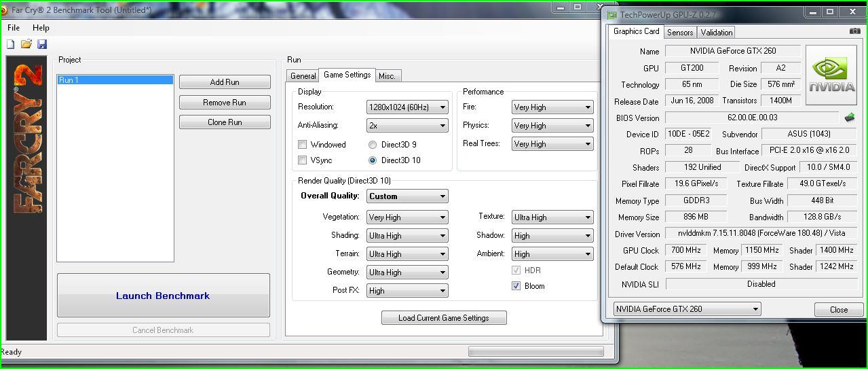
Task: Switch to the GPU-Z Graphics Card tab
Action: coord(636,31)
